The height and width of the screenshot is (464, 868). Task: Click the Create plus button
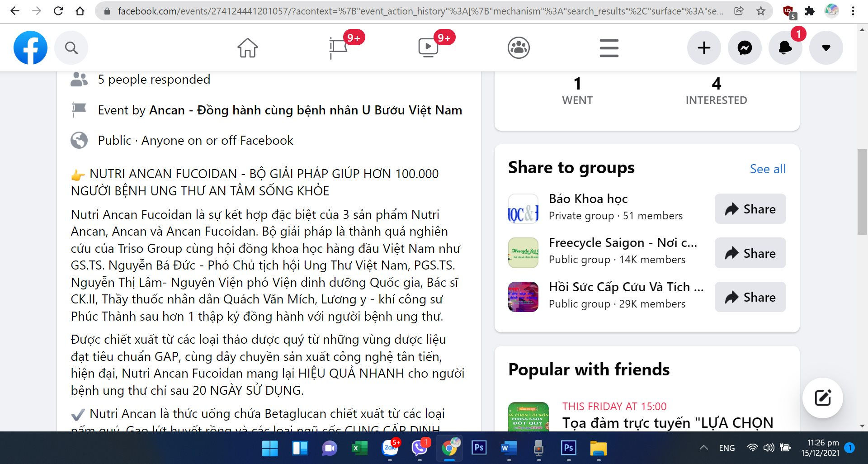pyautogui.click(x=704, y=47)
